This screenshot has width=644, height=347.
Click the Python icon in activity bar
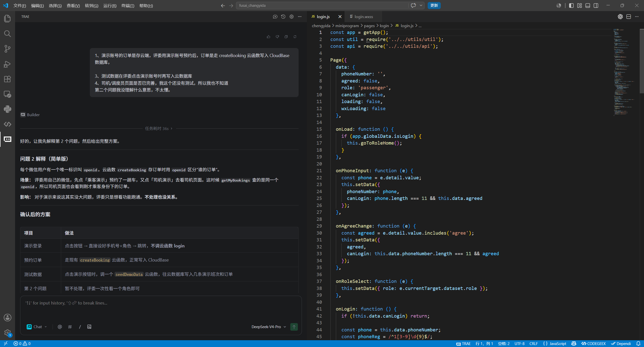(x=7, y=109)
